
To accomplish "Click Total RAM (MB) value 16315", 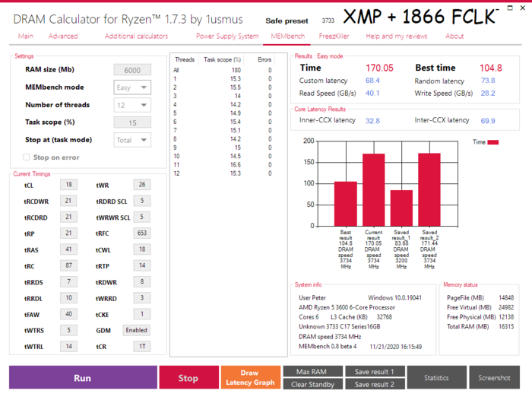I will click(x=506, y=326).
